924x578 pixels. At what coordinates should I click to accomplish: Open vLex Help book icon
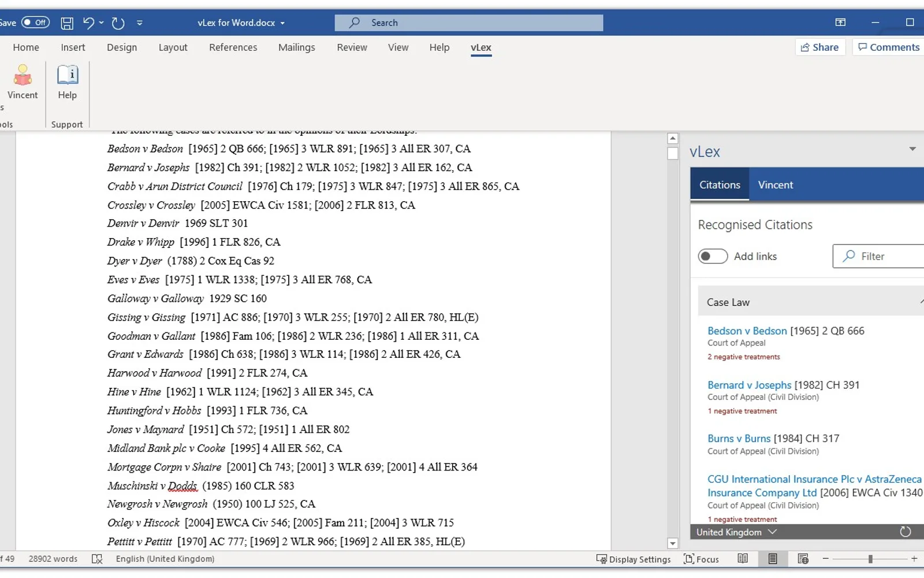tap(68, 81)
